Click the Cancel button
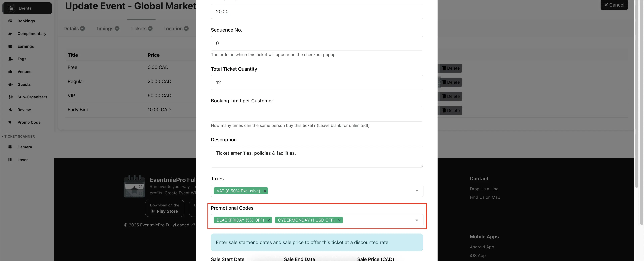This screenshot has width=644, height=261. coord(614,5)
